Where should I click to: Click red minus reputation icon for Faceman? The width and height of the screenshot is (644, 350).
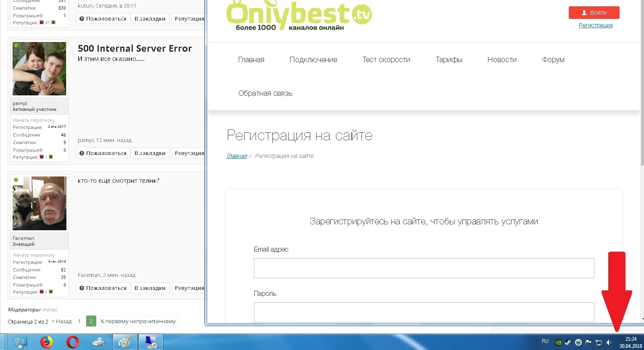coord(42,292)
